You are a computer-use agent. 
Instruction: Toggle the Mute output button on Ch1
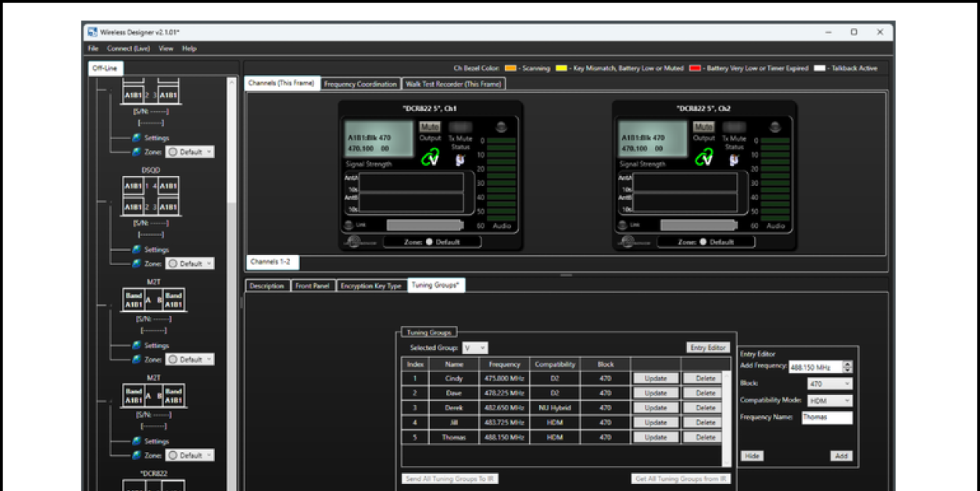(x=430, y=127)
